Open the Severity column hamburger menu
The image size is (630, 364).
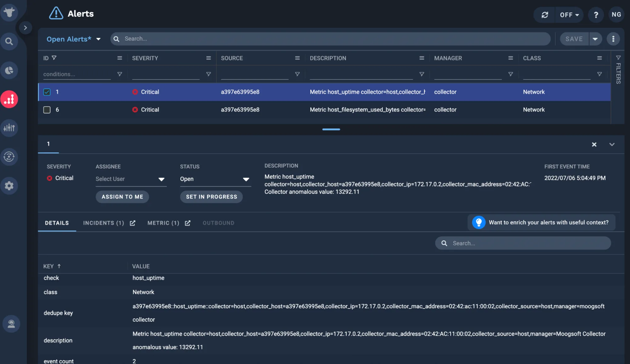click(x=209, y=58)
